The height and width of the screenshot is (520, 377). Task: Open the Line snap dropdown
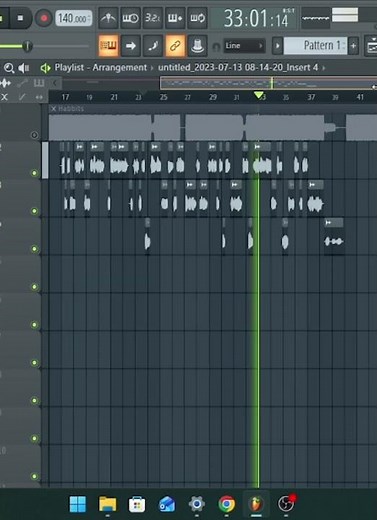pos(244,45)
